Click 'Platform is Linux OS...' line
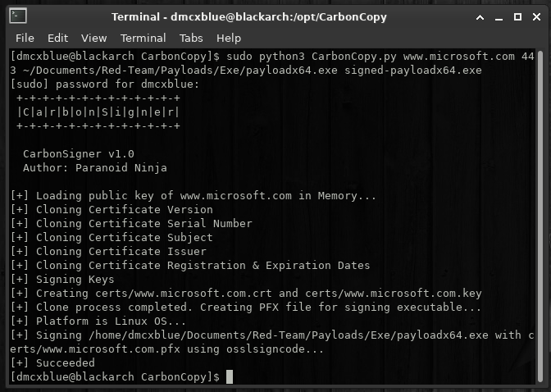 click(98, 321)
